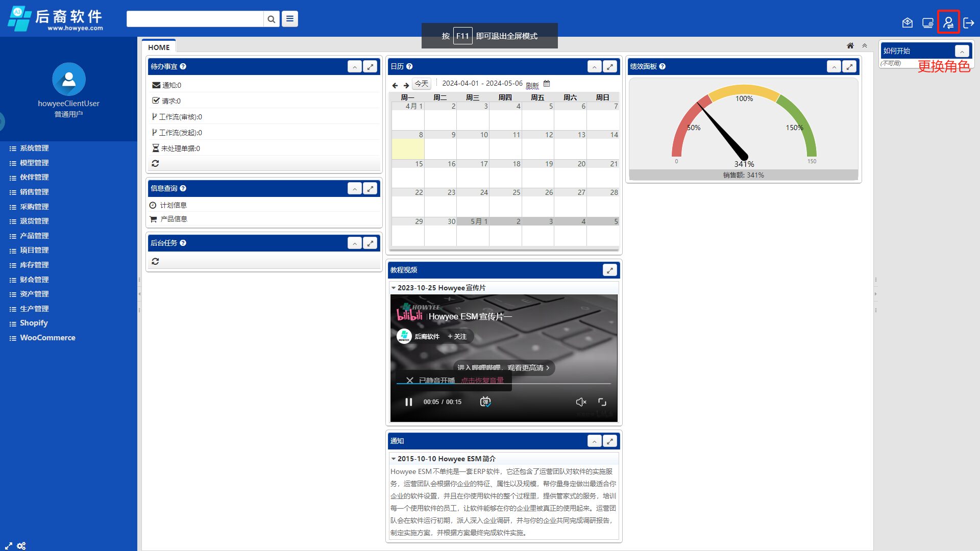
Task: Unmute the video with speaker icon
Action: point(581,402)
